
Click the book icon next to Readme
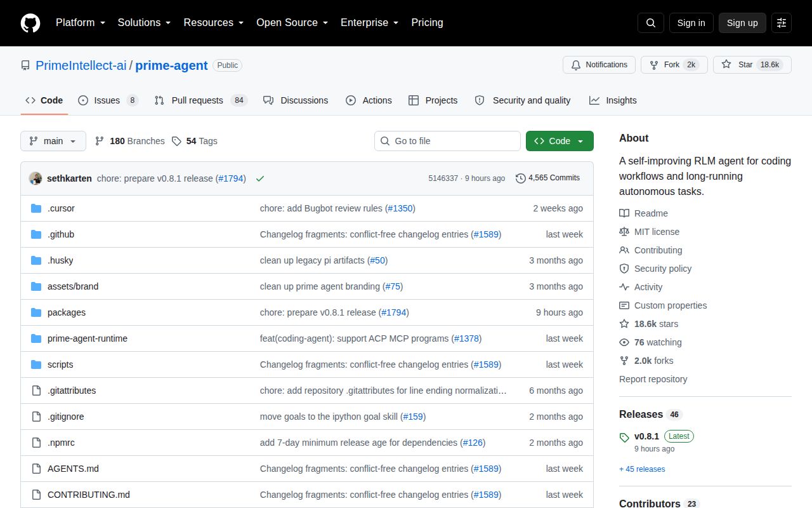[624, 213]
